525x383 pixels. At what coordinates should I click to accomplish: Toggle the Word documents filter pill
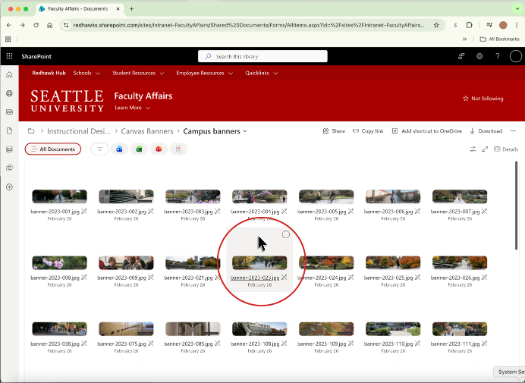click(x=119, y=149)
